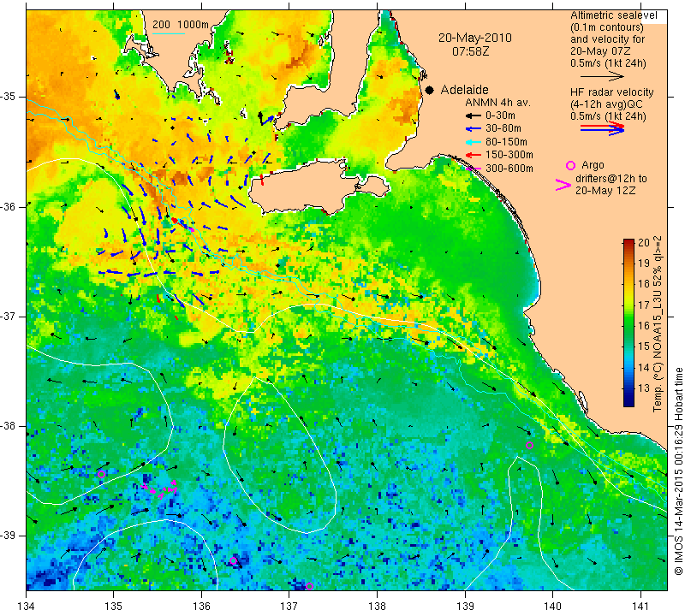Screen dimensions: 685x616
Task: Click the 134 longitude axis label
Action: point(27,607)
